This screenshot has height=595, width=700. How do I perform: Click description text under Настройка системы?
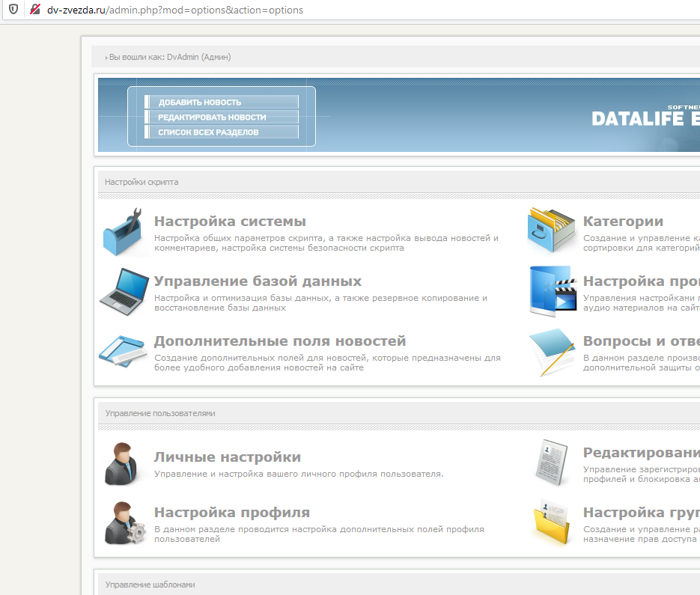[326, 242]
